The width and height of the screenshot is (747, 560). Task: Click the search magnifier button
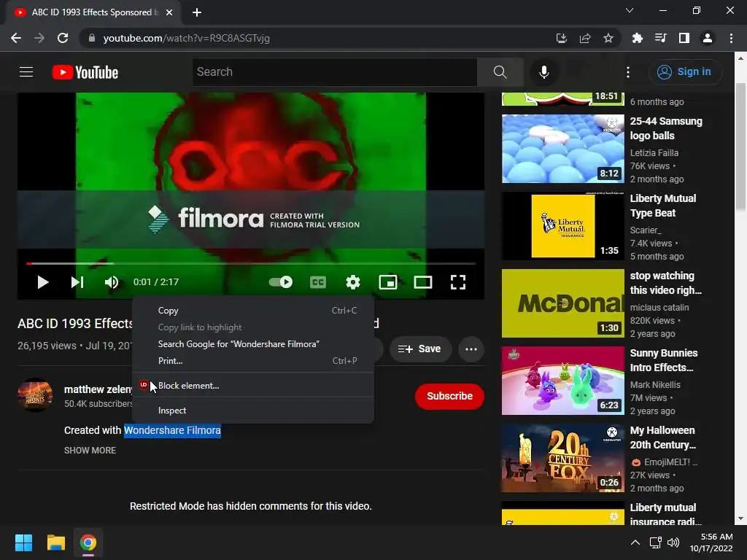coord(500,72)
